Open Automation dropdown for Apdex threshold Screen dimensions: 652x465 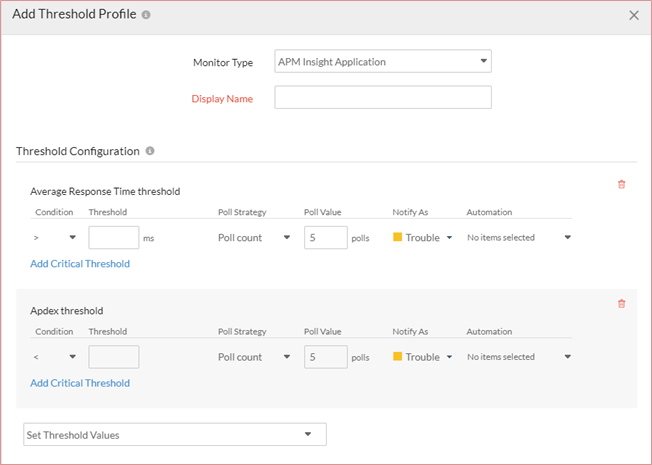point(519,357)
